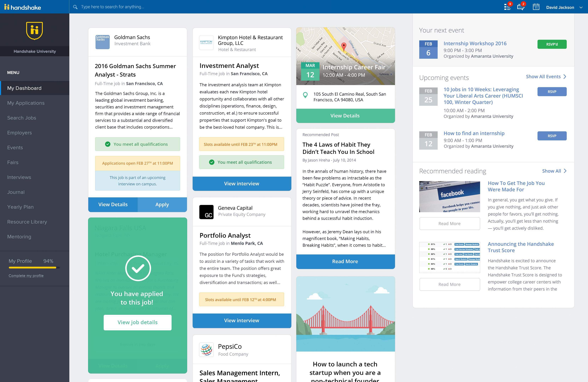This screenshot has height=382, width=588.
Task: Click the MAR 12 date badge on map
Action: pyautogui.click(x=310, y=72)
